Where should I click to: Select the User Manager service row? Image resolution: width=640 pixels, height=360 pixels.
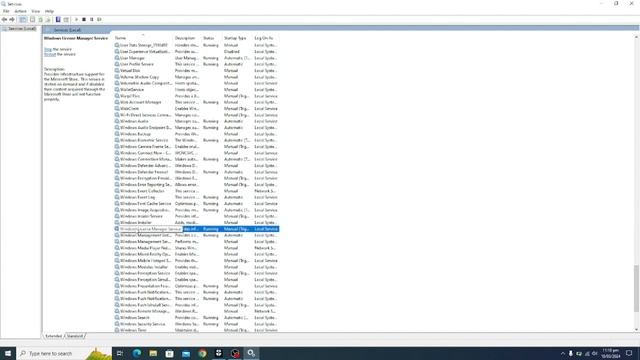[x=196, y=58]
